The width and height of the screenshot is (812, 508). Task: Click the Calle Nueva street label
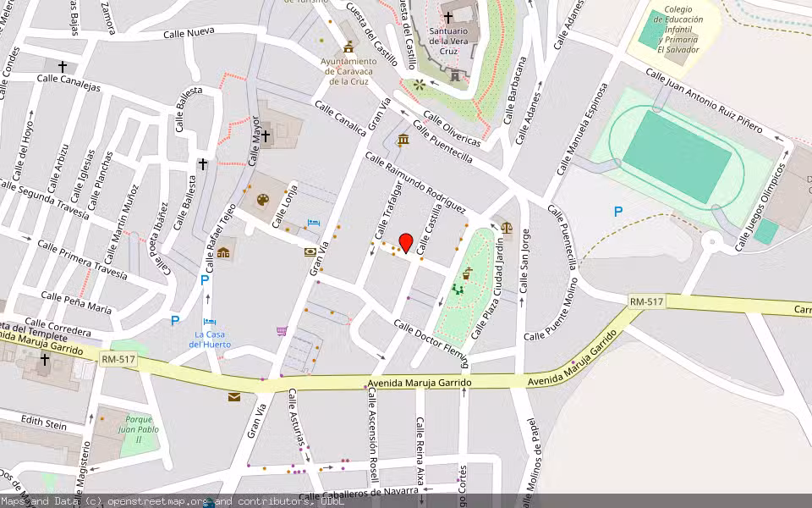(x=189, y=33)
